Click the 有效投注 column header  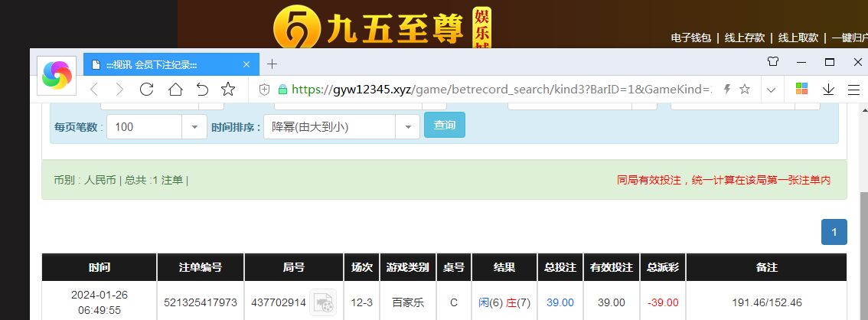[x=611, y=267]
